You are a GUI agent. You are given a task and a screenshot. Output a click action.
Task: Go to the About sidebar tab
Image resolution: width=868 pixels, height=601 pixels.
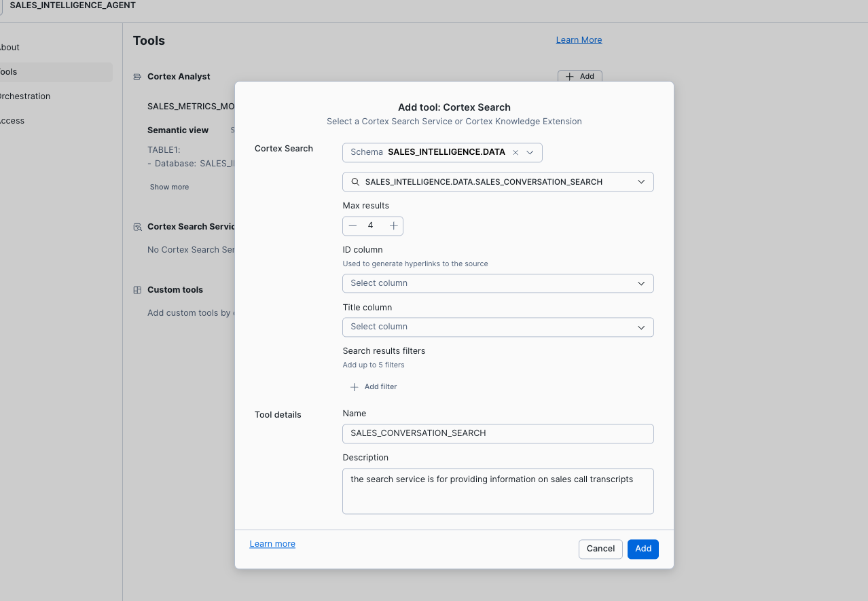[x=10, y=48]
